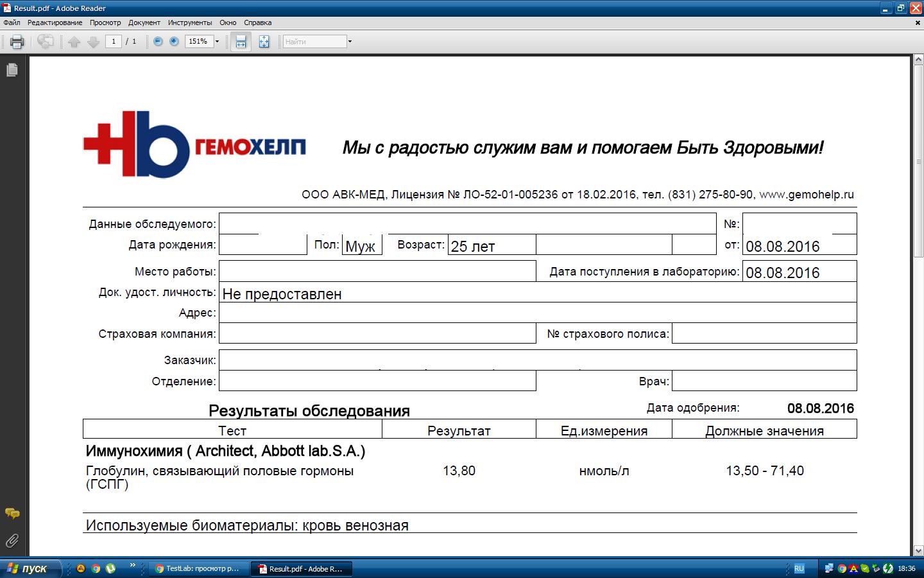924x578 pixels.
Task: Zoom out with the minus button
Action: [x=158, y=42]
